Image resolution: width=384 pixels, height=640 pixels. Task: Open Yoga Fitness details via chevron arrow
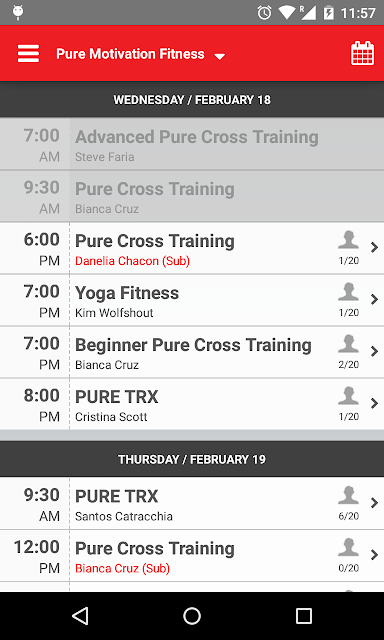click(374, 299)
